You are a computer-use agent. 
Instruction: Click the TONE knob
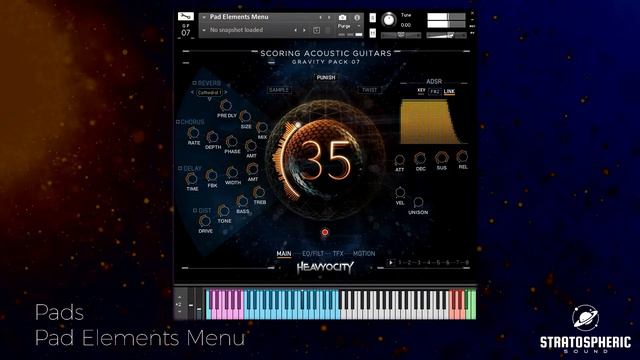click(x=223, y=211)
